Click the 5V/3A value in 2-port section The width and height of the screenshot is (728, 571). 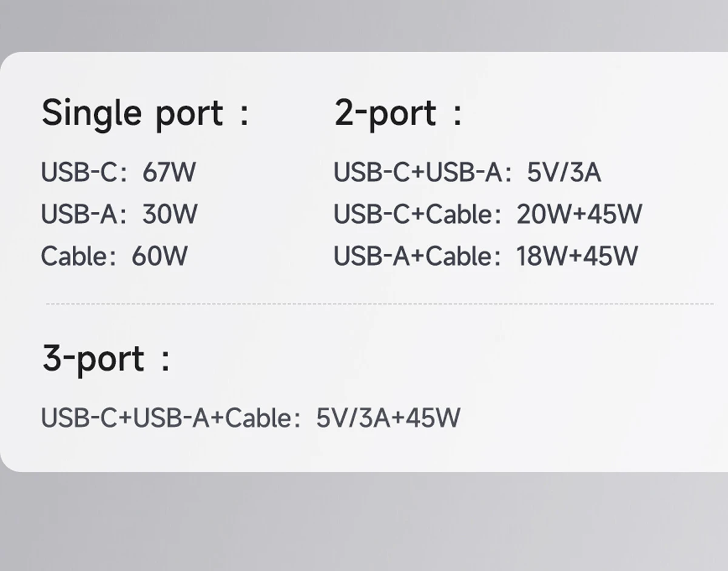564,172
